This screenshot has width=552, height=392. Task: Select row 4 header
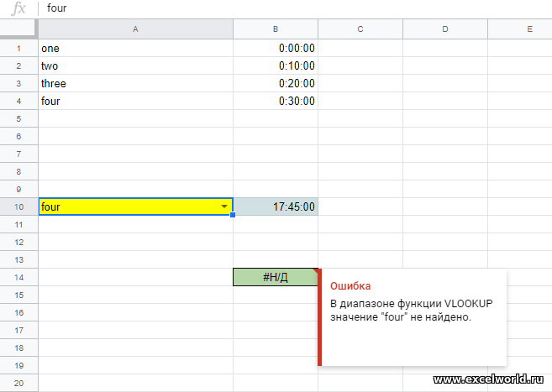click(18, 101)
